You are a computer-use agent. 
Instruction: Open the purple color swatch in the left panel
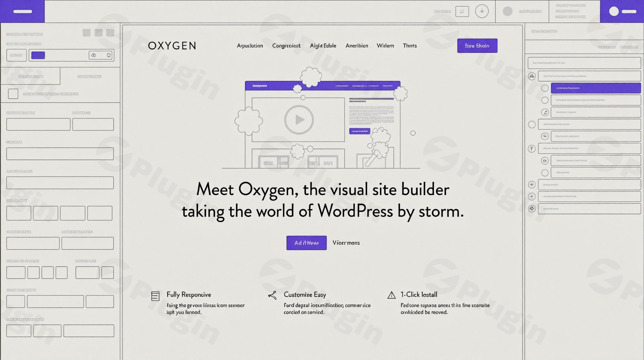click(x=38, y=55)
